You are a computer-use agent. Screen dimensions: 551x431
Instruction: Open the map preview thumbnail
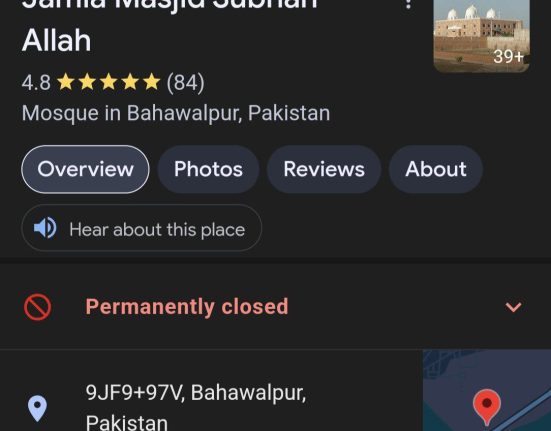[487, 390]
